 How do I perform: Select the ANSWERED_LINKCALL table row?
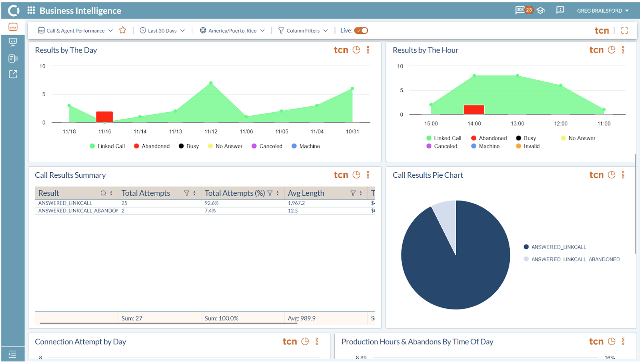click(x=205, y=203)
